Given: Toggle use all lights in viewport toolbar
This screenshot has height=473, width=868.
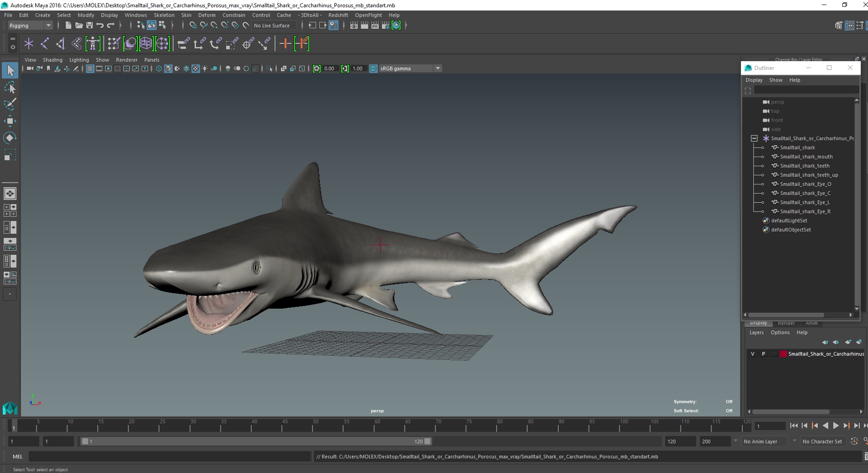Looking at the screenshot, I should (x=205, y=68).
